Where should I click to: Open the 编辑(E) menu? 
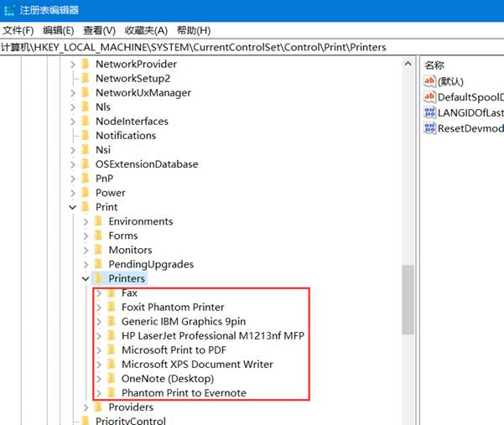pos(59,30)
